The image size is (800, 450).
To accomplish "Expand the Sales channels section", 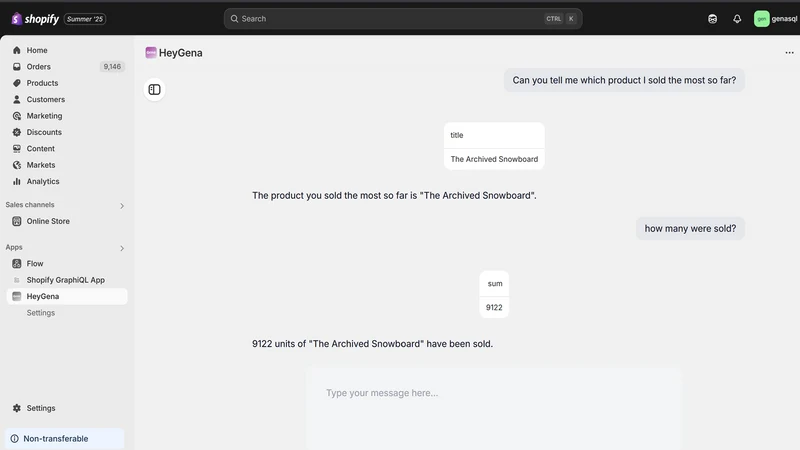I will (x=122, y=206).
